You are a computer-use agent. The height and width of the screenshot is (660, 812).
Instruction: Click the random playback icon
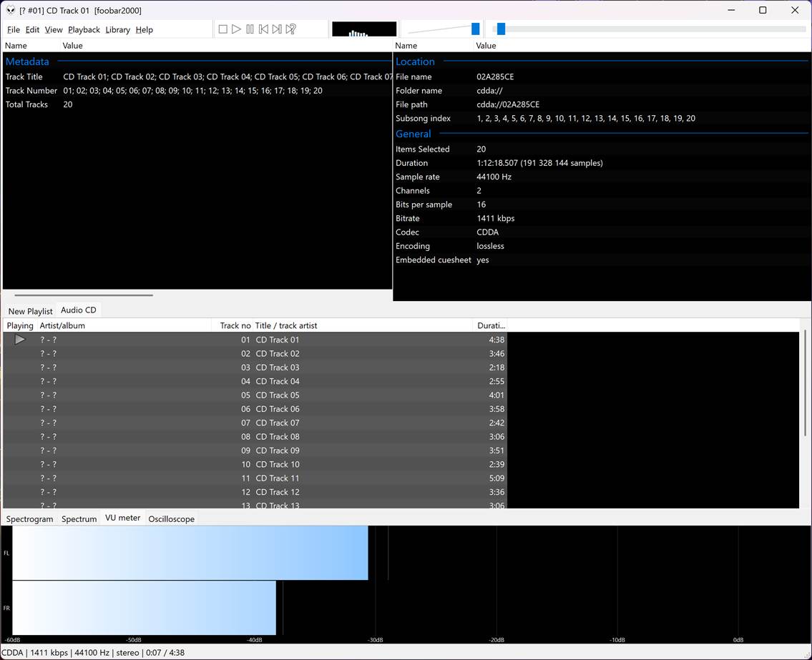coord(291,29)
